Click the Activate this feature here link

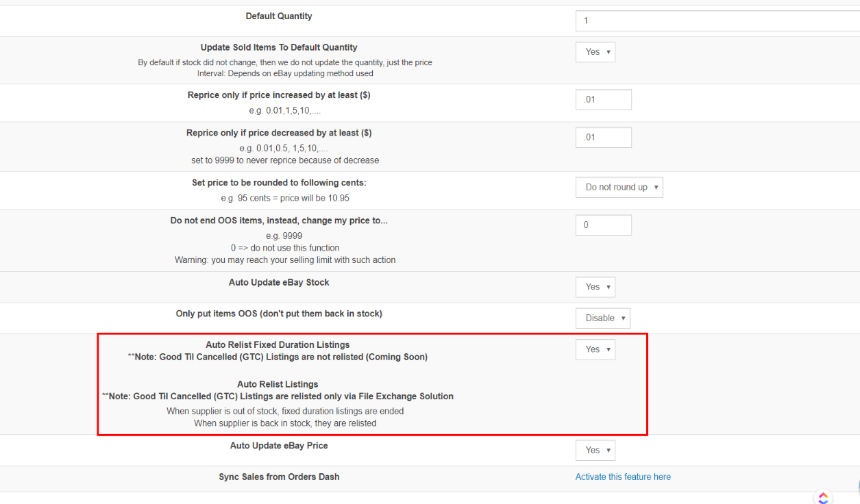623,477
